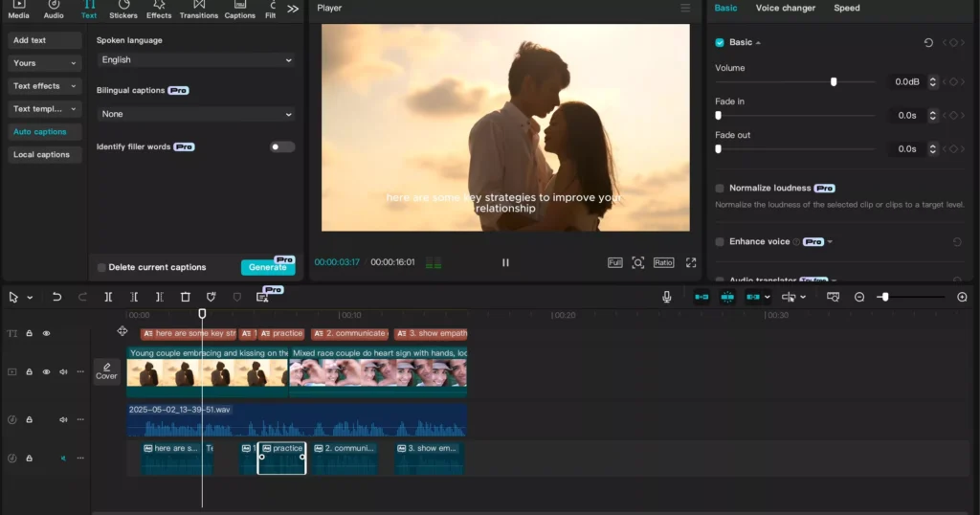Viewport: 980px width, 515px height.
Task: Enable Normalize loudness checkbox
Action: tap(720, 189)
